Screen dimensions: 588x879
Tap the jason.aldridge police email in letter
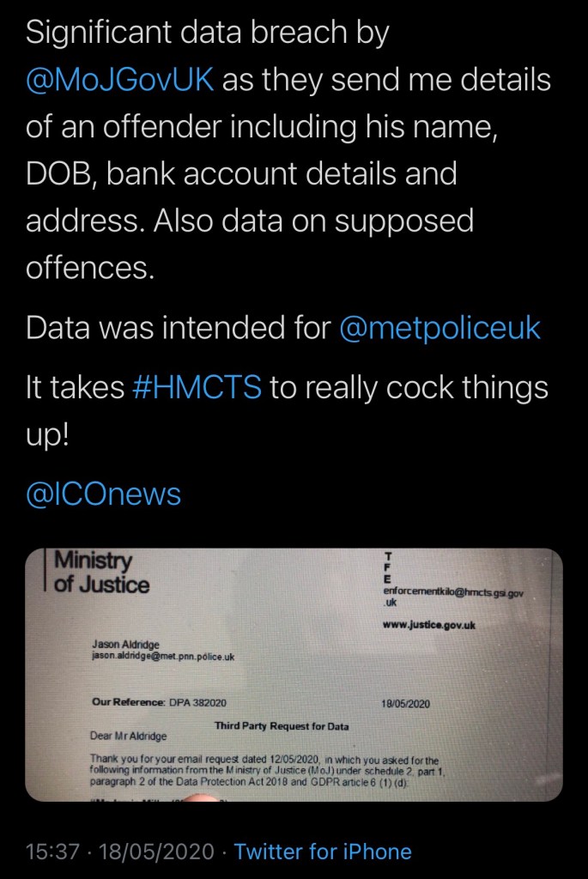click(163, 657)
